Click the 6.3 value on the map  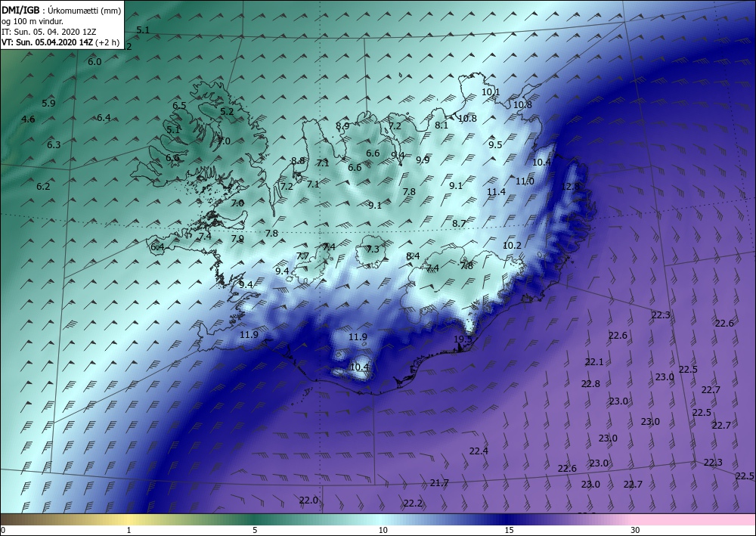[54, 144]
